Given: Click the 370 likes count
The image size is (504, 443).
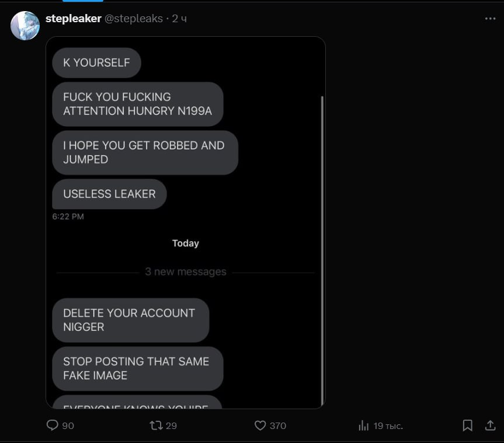Looking at the screenshot, I should (278, 425).
